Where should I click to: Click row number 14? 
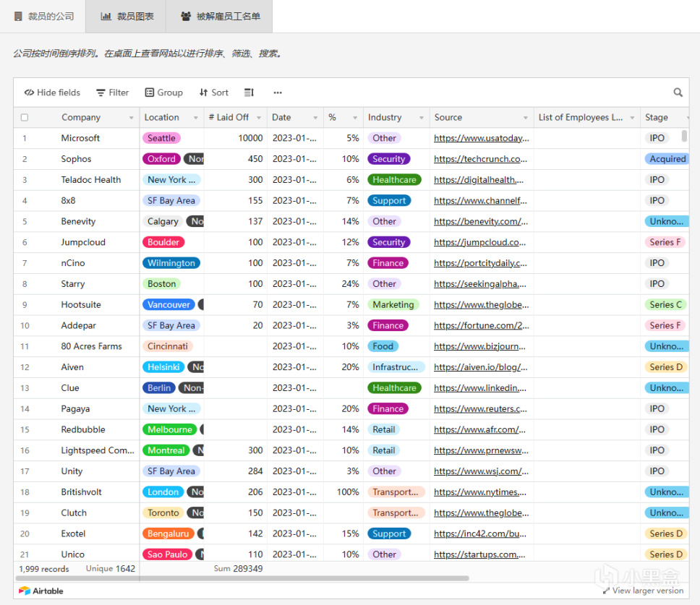coord(25,409)
